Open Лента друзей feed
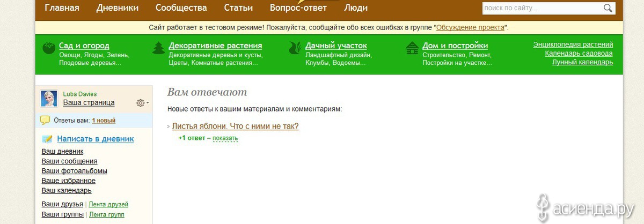 [108, 204]
